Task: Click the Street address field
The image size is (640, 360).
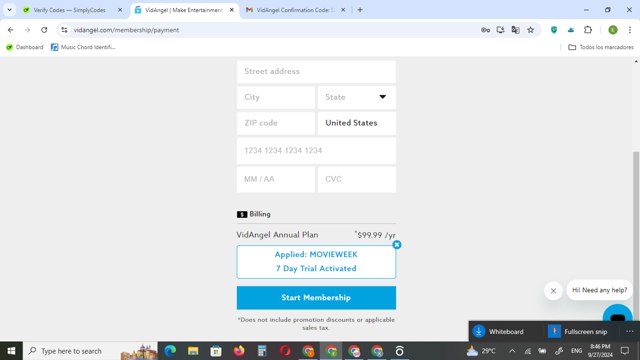Action: click(x=316, y=71)
